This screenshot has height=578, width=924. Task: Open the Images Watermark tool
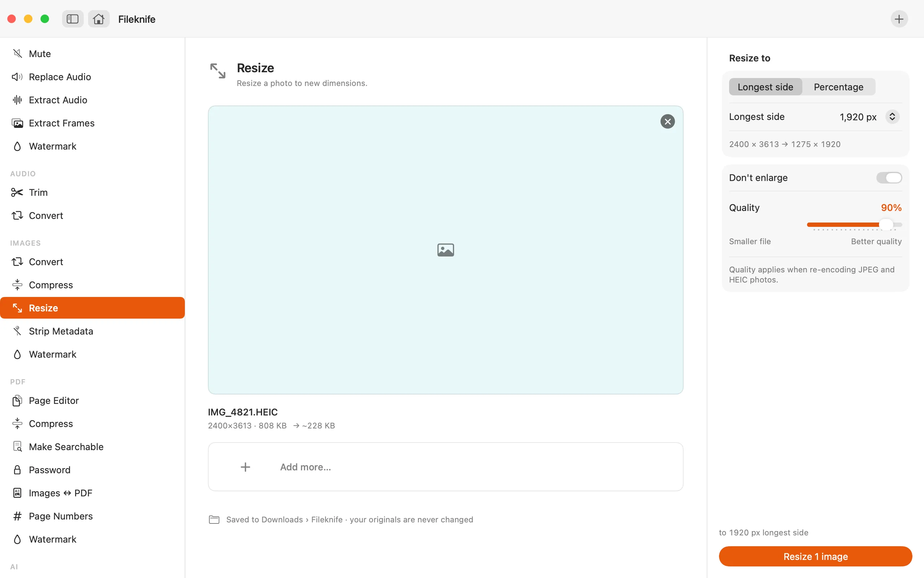tap(92, 354)
